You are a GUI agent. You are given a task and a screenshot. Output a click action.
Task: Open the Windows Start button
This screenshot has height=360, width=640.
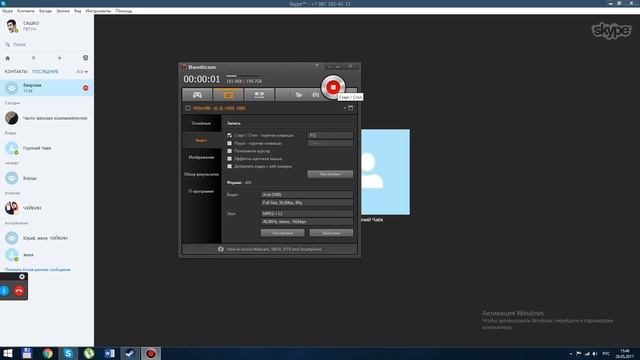[x=7, y=353]
